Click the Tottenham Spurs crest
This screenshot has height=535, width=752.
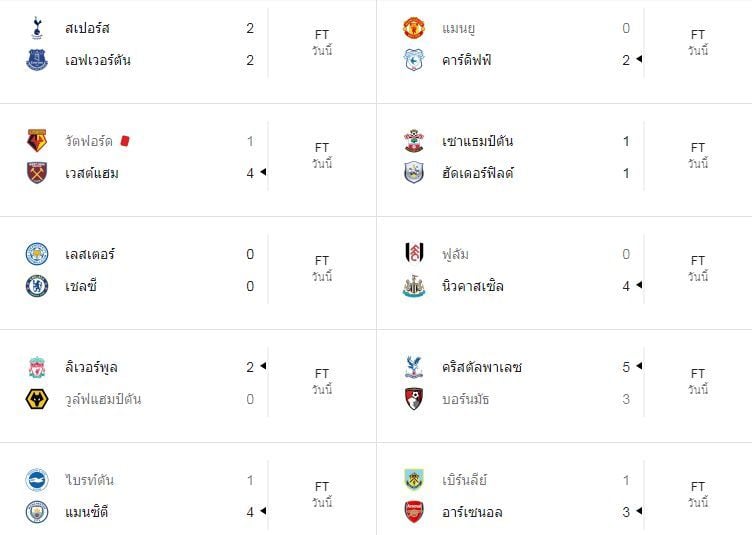(37, 28)
